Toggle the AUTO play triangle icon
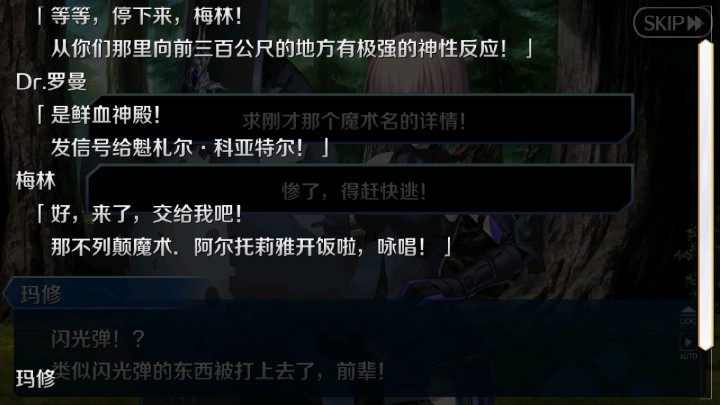Image resolution: width=720 pixels, height=405 pixels. [x=687, y=342]
